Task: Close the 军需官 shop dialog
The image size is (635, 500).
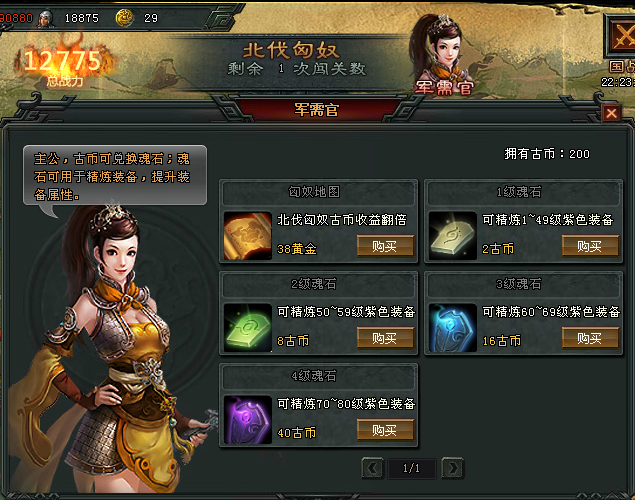Action: point(611,113)
